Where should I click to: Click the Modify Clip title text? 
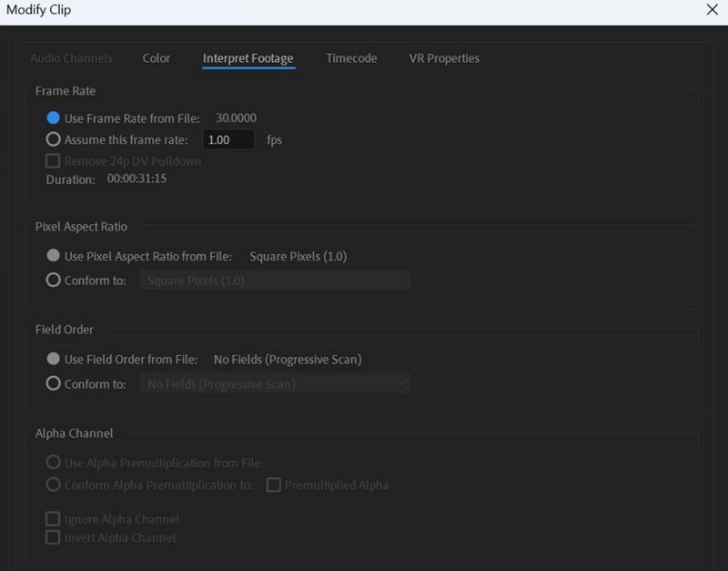coord(38,10)
